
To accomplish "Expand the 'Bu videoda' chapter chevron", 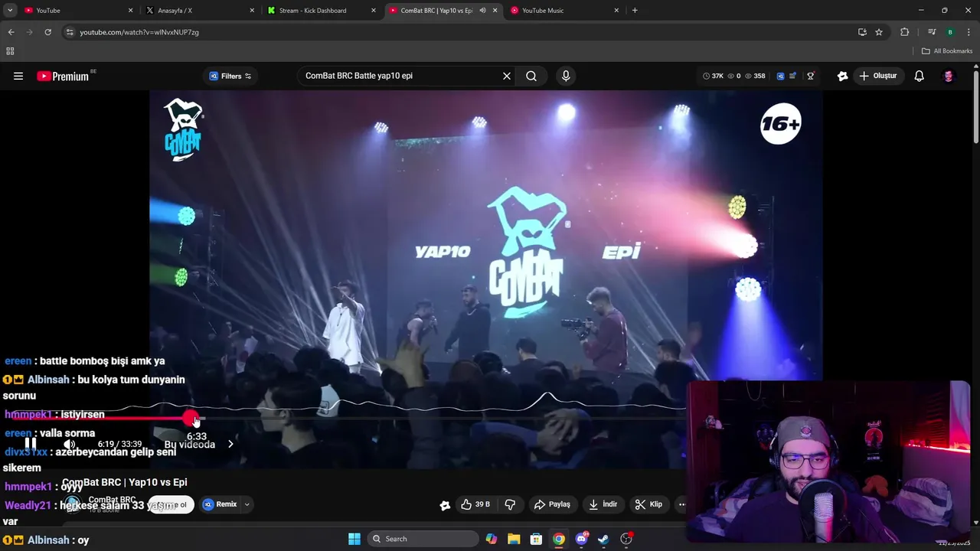I will pyautogui.click(x=230, y=444).
